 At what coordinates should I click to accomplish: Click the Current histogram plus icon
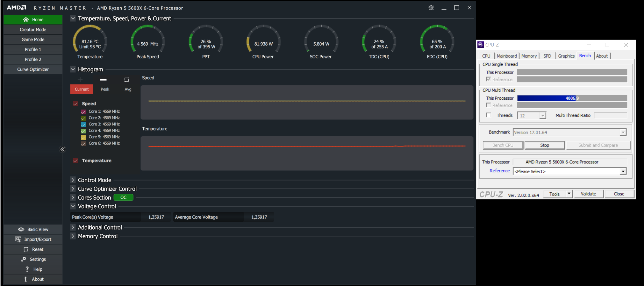tap(80, 80)
